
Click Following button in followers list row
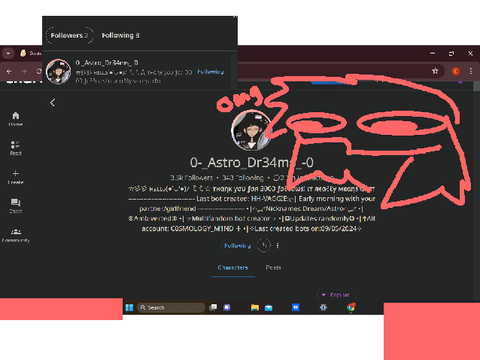(x=211, y=72)
